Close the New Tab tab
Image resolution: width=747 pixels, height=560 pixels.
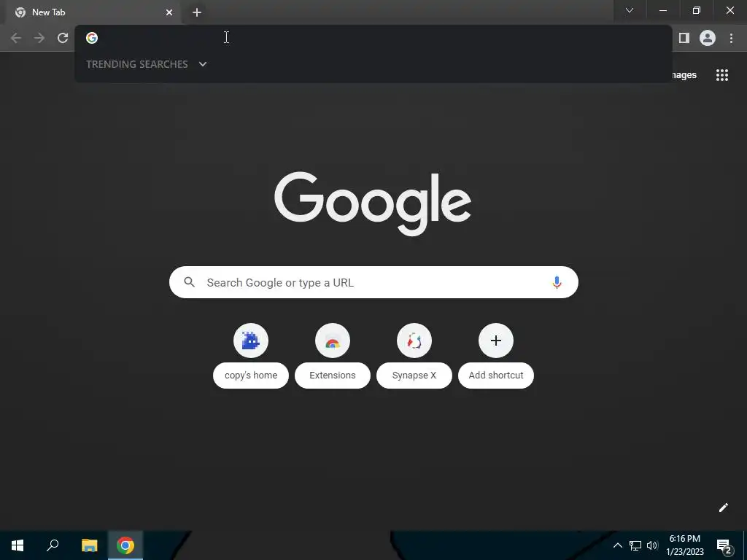169,12
